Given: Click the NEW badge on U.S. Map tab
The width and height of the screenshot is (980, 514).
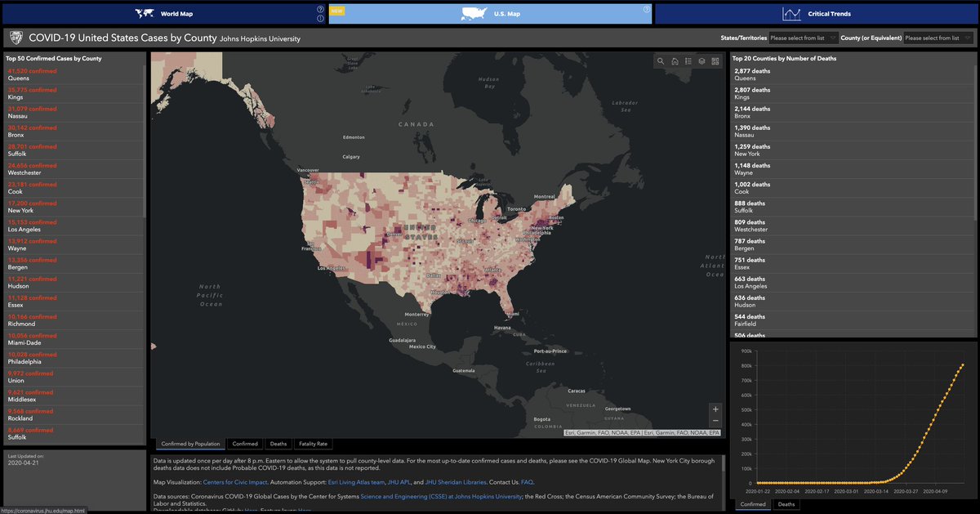Looking at the screenshot, I should point(336,10).
